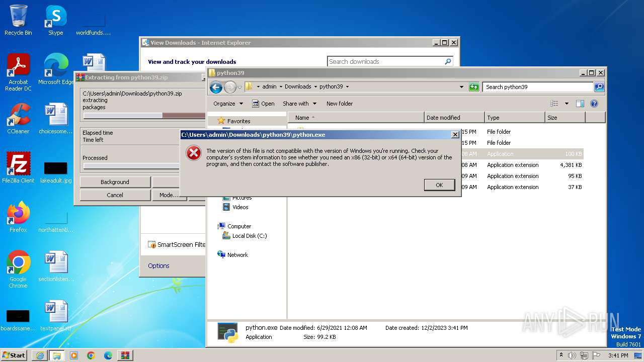Click the Mode... button in WinRAR
The image size is (644, 362).
[169, 195]
